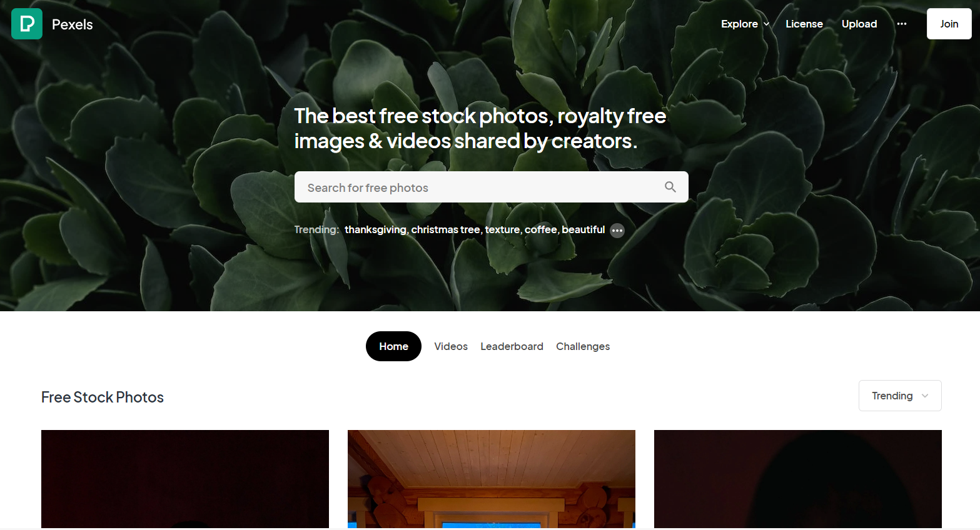Open the License page link
This screenshot has width=980, height=530.
804,24
